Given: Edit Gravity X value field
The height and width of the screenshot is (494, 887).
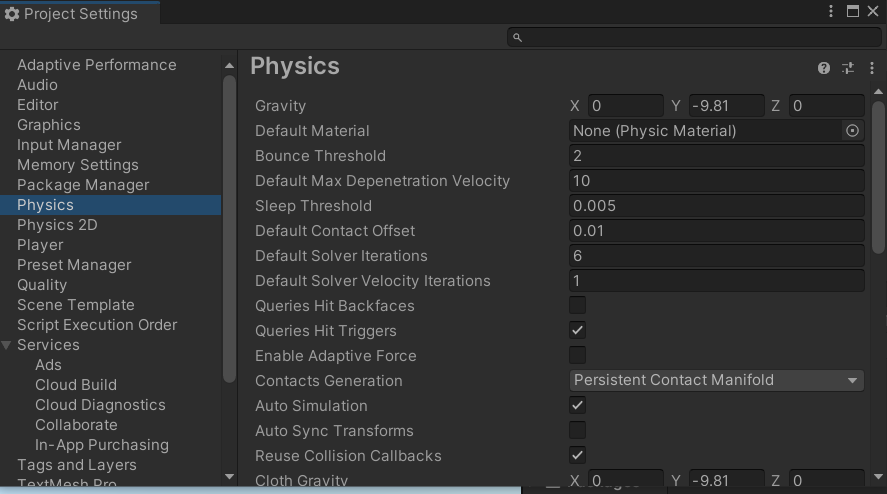Looking at the screenshot, I should [626, 106].
